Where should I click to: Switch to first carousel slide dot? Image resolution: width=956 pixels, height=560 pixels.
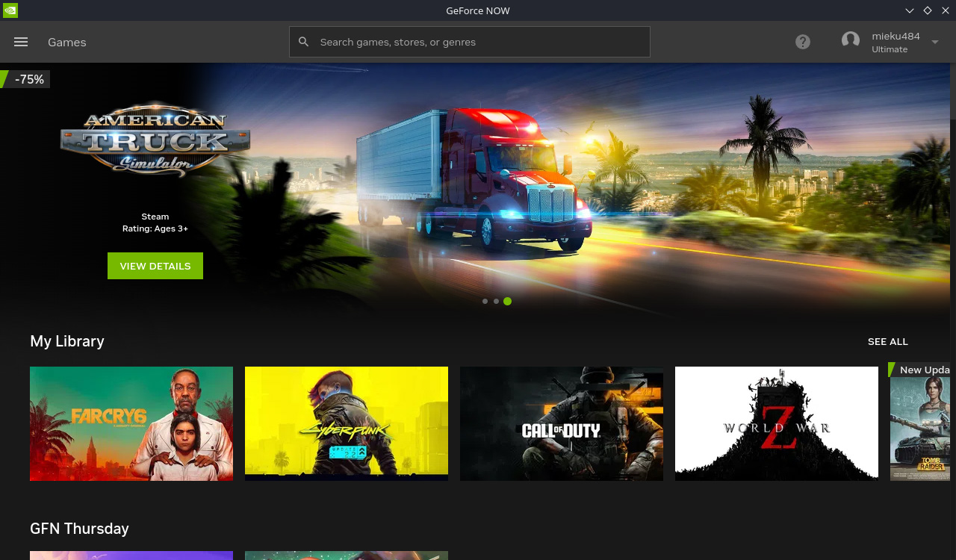coord(485,302)
